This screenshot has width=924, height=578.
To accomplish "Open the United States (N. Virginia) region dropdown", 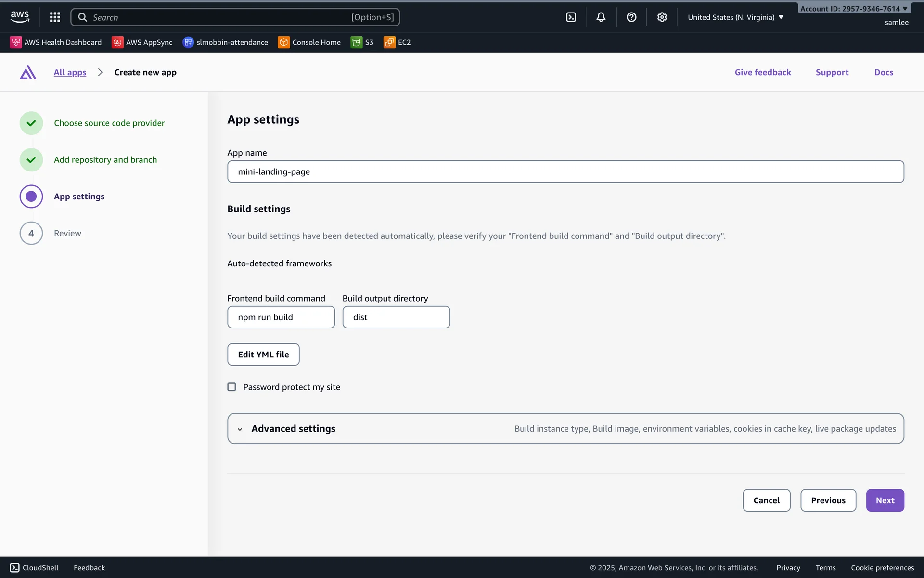I will point(735,17).
